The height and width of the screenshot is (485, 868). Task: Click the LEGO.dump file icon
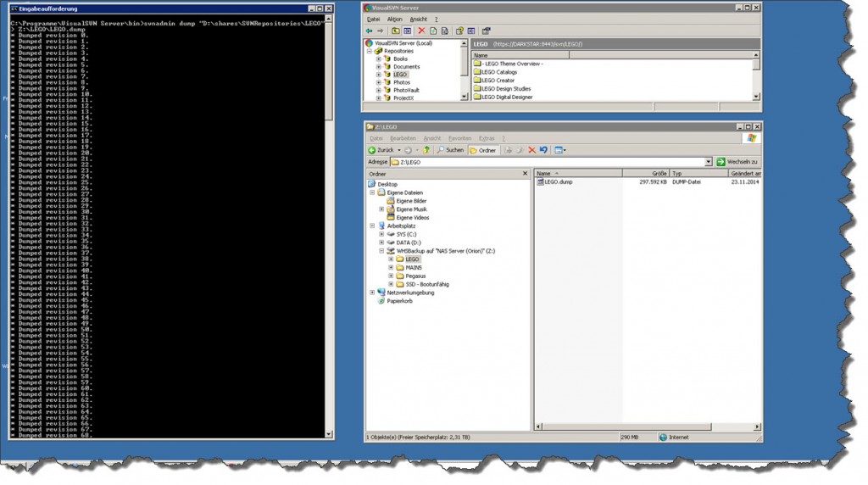(540, 181)
